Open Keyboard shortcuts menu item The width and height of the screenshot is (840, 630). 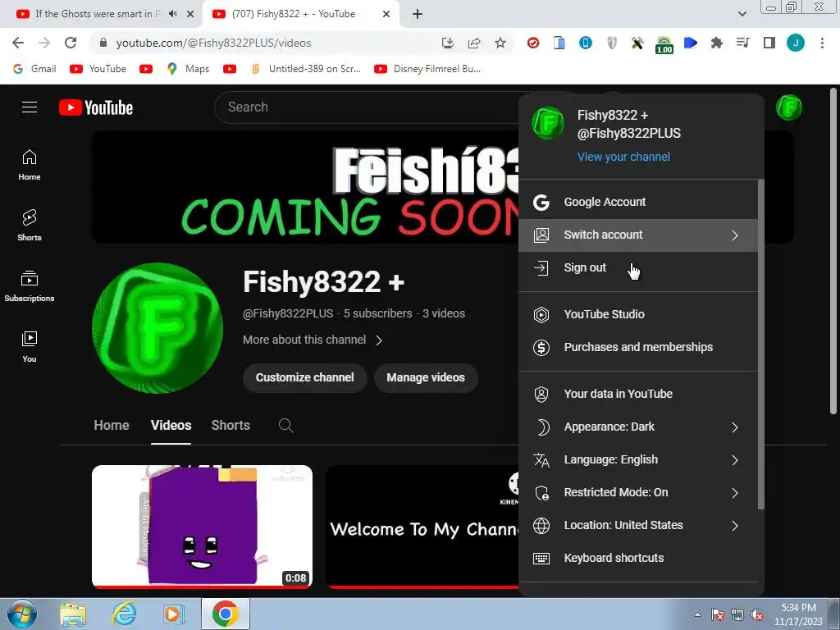click(638, 558)
